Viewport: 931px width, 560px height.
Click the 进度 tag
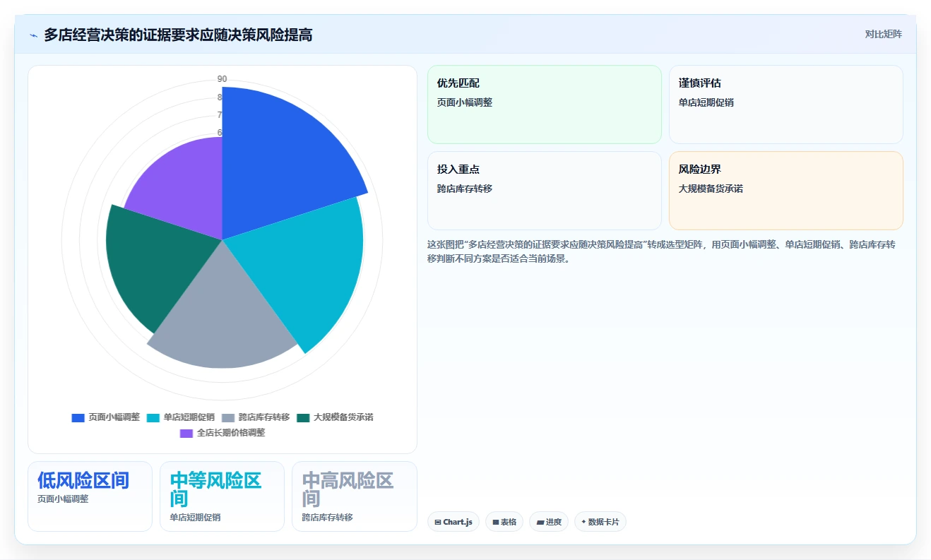(549, 522)
